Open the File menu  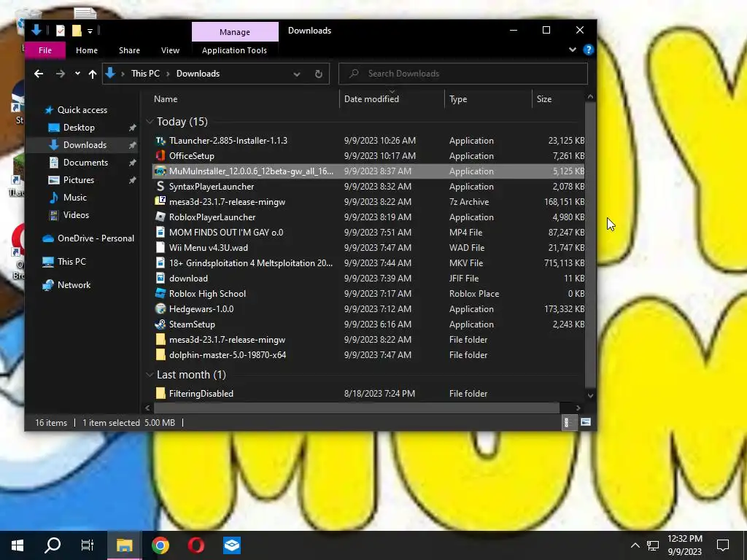point(45,50)
